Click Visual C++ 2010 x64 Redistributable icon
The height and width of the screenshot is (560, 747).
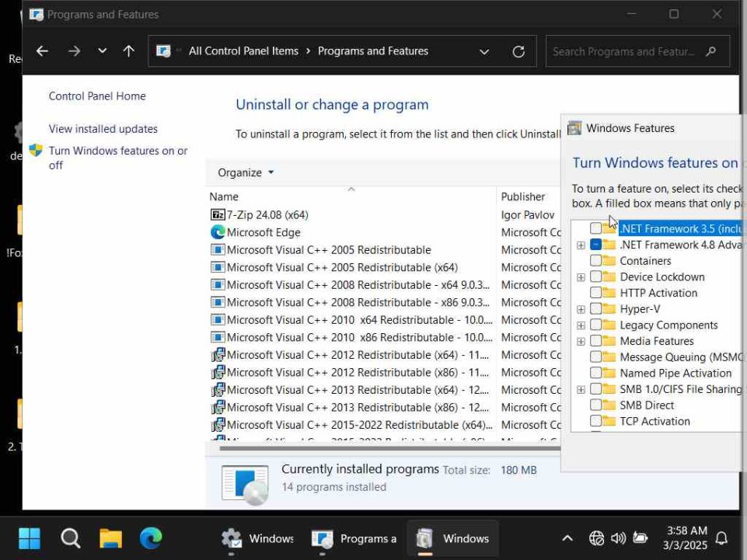click(x=217, y=320)
